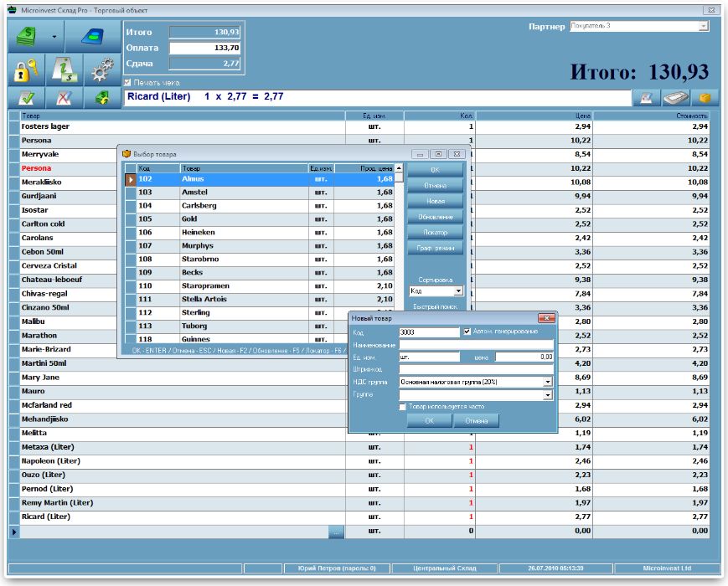The image size is (728, 586).
Task: Click the Новая button
Action: pos(435,202)
